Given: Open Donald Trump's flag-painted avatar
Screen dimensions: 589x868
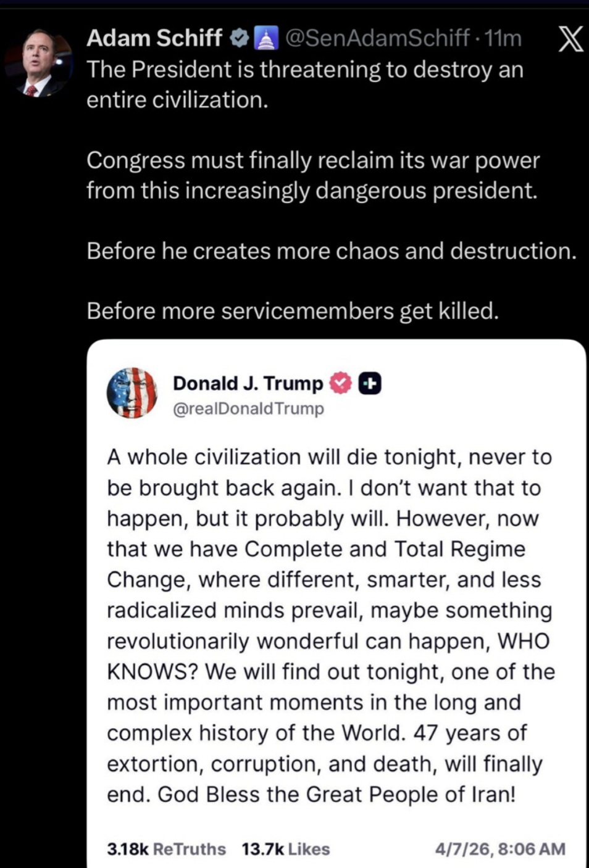Looking at the screenshot, I should pyautogui.click(x=133, y=395).
